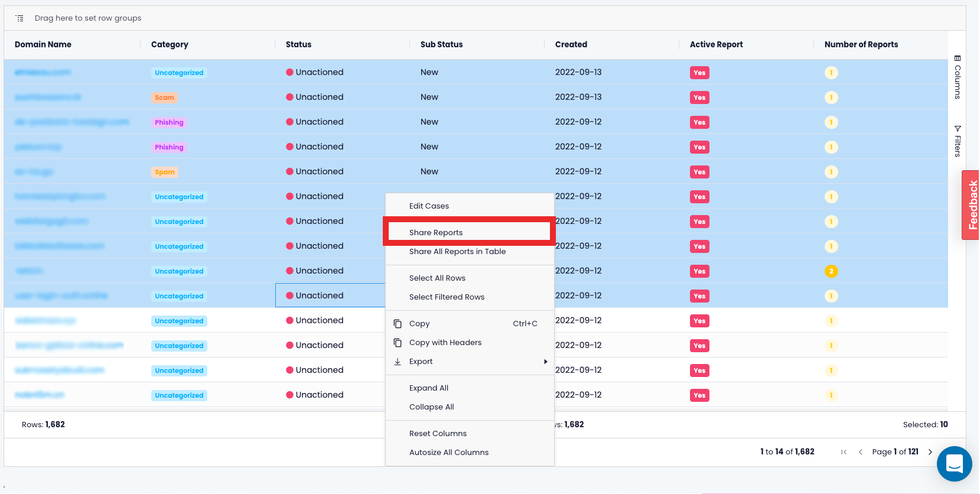Click the Scam category tag
Screen dimensions: 980x494
[165, 97]
